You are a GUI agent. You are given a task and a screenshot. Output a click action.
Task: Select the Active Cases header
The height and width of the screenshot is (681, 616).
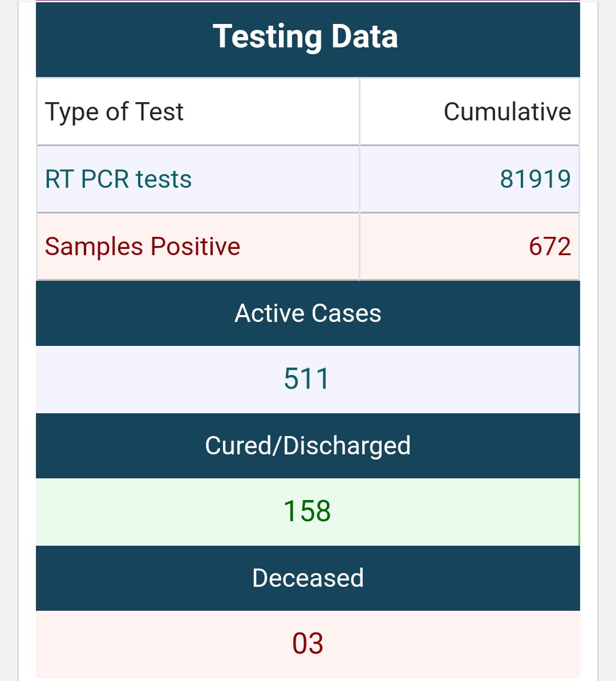[308, 313]
